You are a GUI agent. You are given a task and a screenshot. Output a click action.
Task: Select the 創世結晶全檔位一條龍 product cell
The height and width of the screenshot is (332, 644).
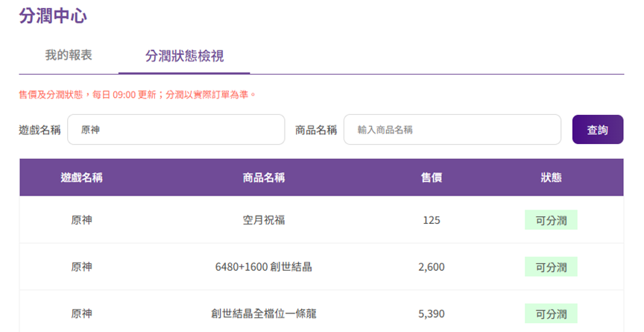(x=263, y=313)
